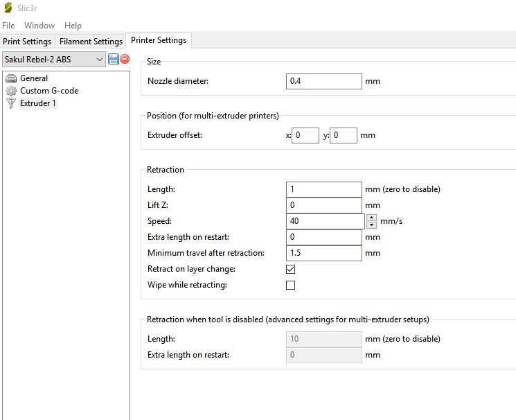516x420 pixels.
Task: Decrease retraction Speed with down arrow
Action: coord(371,225)
